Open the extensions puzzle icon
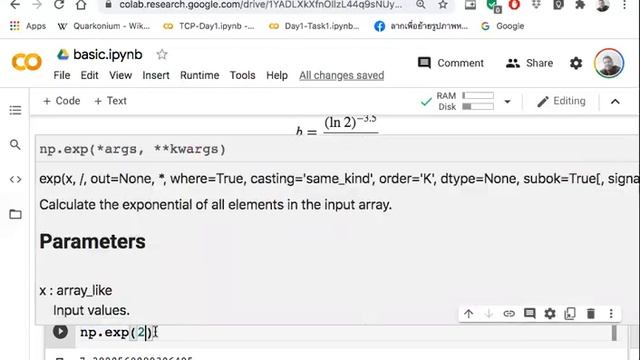The width and height of the screenshot is (640, 360). 580,5
